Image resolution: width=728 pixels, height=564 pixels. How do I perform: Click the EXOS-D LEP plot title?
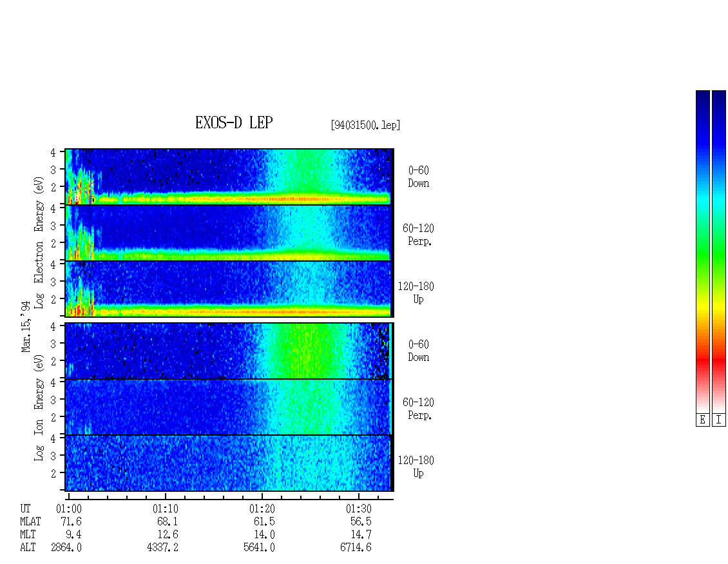(x=233, y=122)
